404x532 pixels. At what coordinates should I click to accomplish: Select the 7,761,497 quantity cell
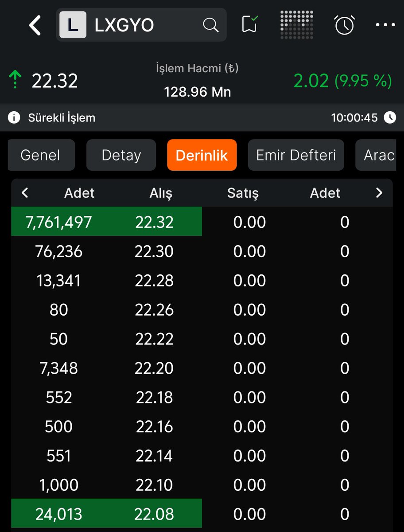[58, 222]
